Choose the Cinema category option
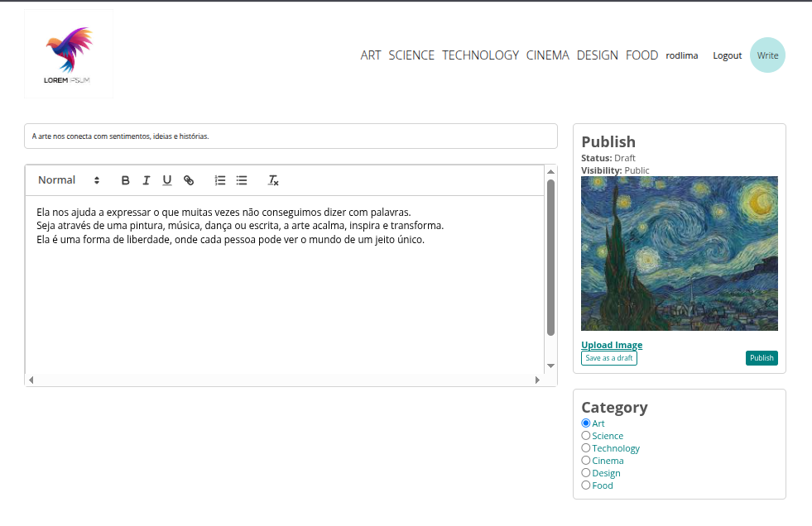812x526 pixels. click(x=586, y=461)
